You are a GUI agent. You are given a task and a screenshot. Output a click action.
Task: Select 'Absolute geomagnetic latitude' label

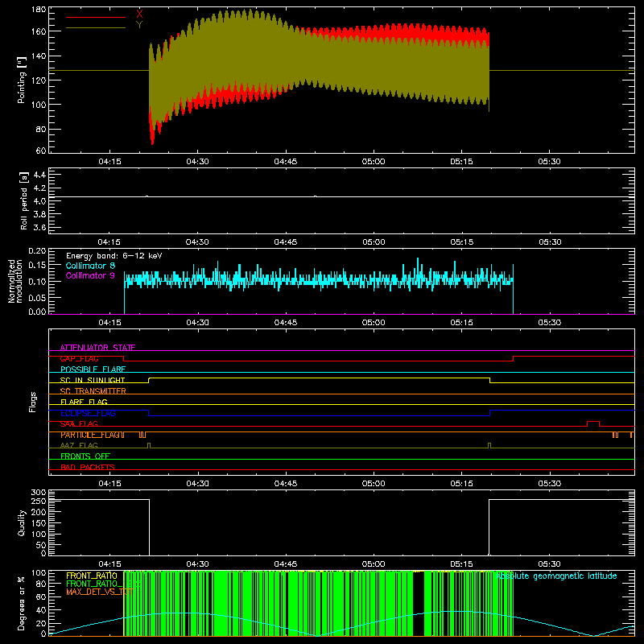pos(556,576)
